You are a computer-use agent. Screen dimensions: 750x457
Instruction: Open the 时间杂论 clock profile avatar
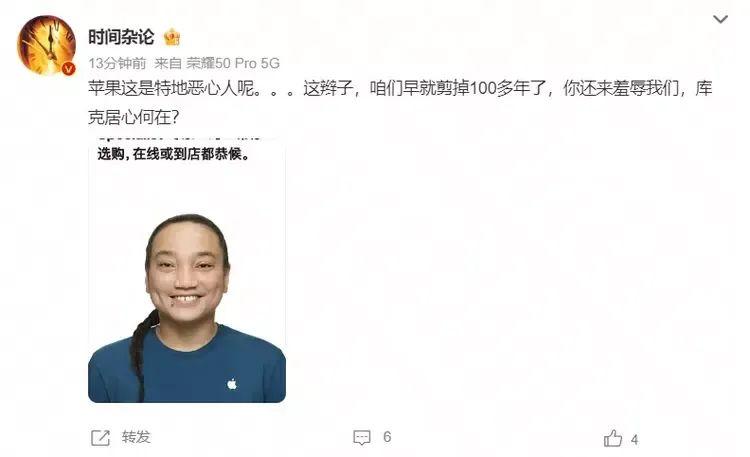coord(47,45)
